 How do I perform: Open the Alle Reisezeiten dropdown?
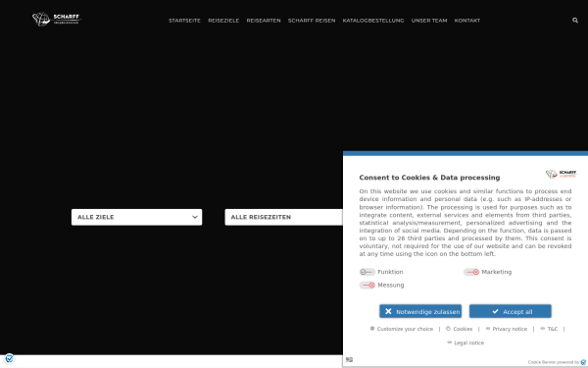tap(283, 217)
